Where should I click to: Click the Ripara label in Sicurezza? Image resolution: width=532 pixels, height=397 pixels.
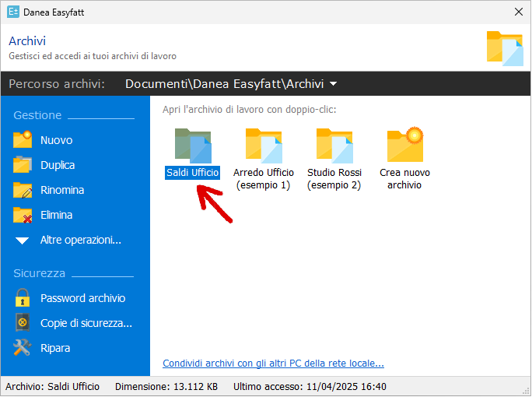click(x=55, y=348)
